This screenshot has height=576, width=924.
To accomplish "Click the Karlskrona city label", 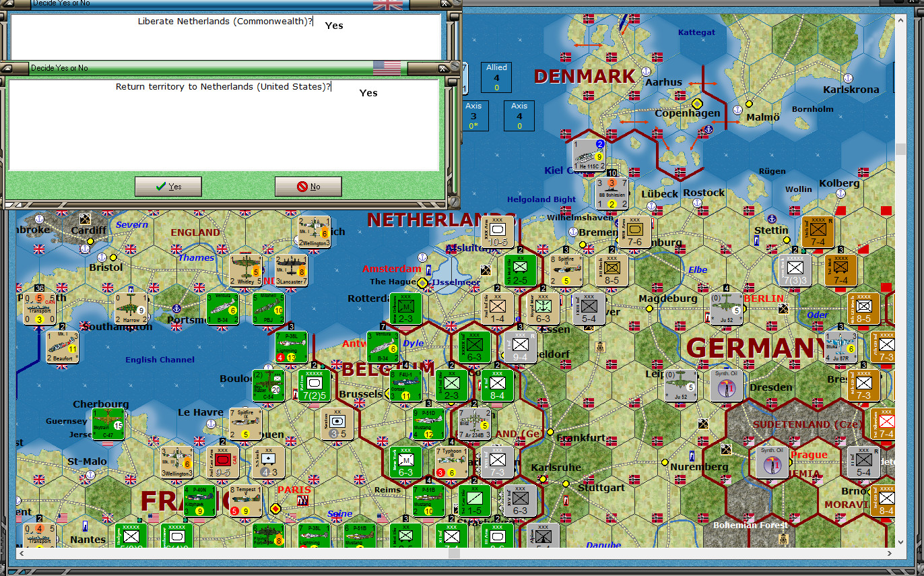I will tap(851, 90).
